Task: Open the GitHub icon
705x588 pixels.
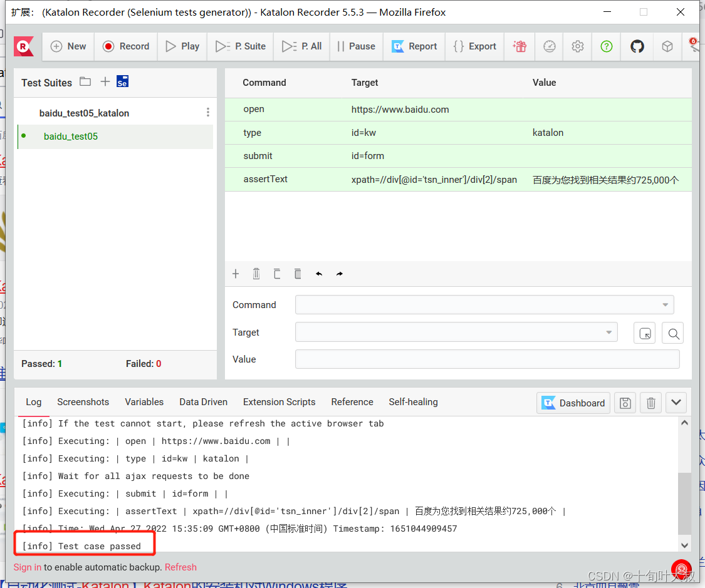Action: pos(637,46)
